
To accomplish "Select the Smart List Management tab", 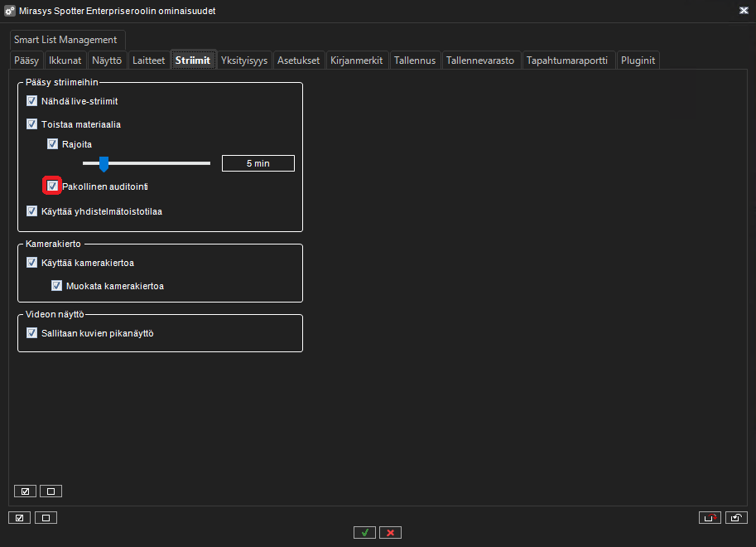I will (66, 39).
